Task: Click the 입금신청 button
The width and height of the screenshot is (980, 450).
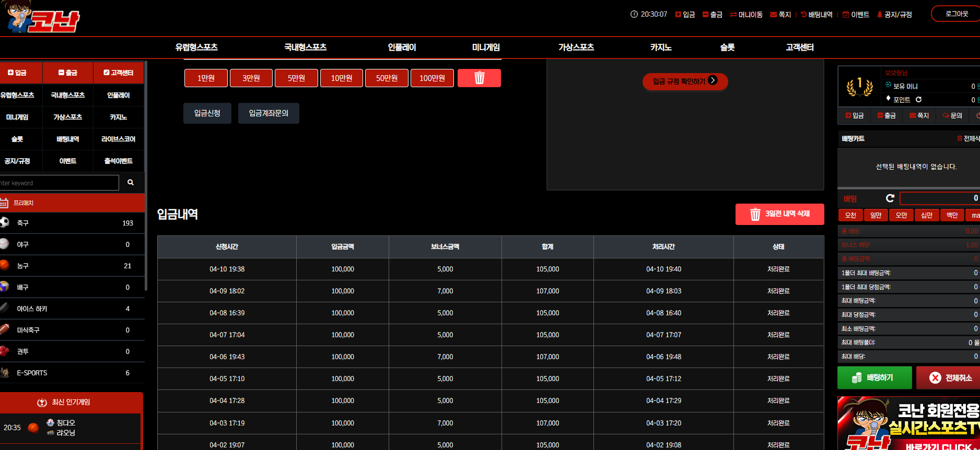Action: pyautogui.click(x=207, y=113)
